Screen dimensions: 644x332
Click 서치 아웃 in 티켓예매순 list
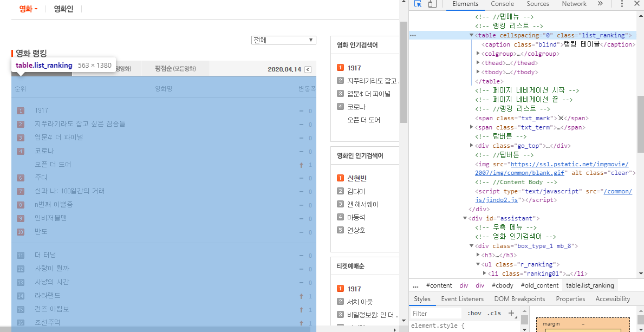[360, 302]
